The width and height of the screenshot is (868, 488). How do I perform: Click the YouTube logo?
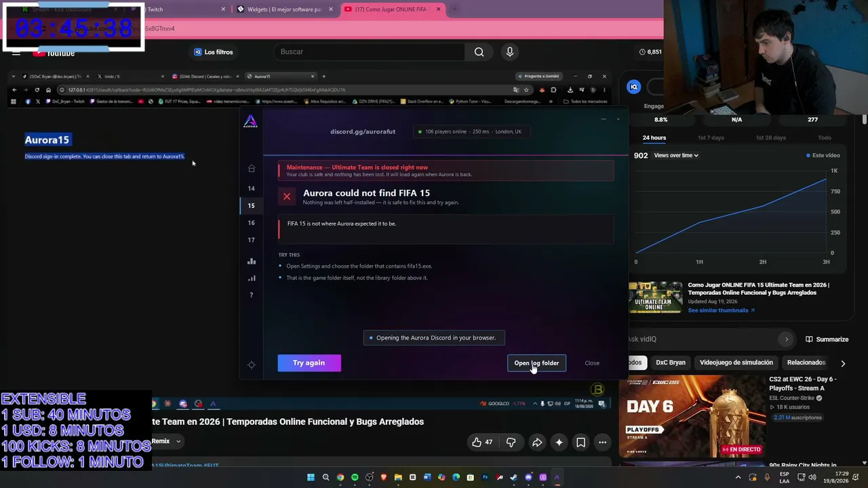(54, 53)
